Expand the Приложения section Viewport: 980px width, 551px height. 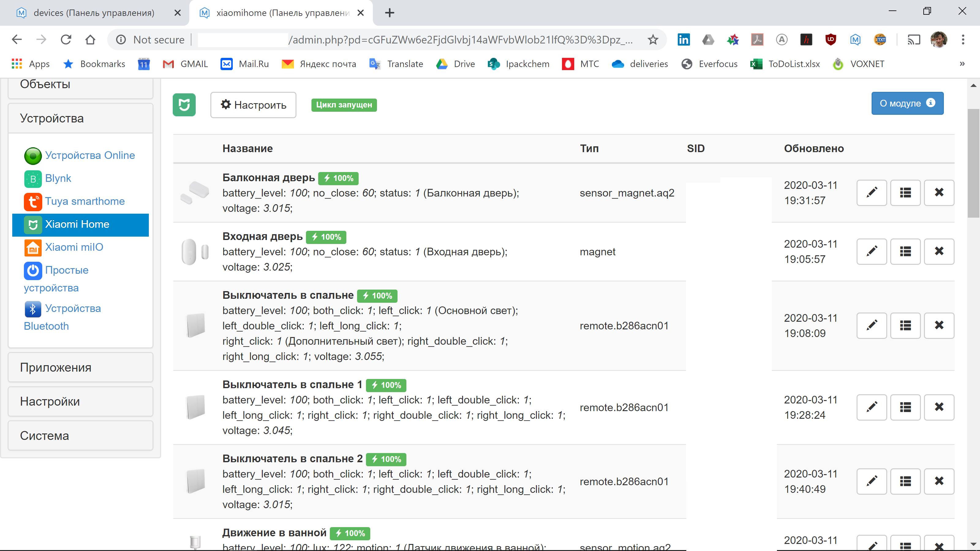(55, 367)
